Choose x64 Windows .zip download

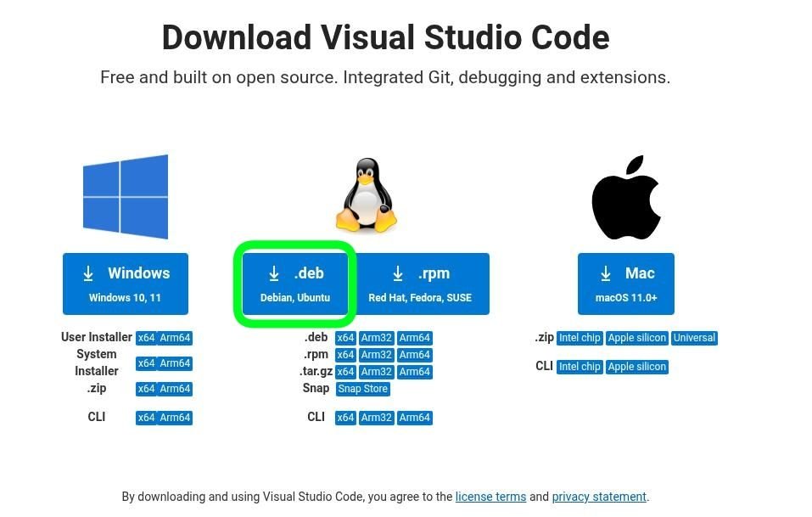coord(146,389)
